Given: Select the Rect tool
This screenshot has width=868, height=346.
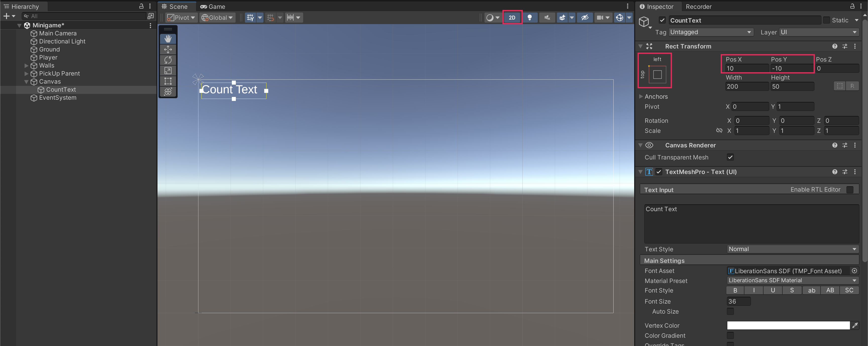Looking at the screenshot, I should point(168,81).
